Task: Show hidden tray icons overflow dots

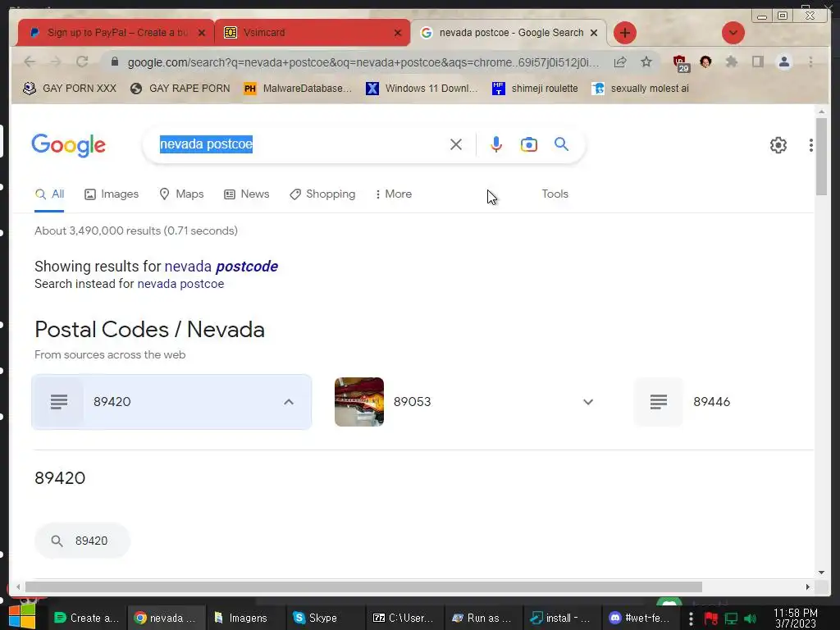Action: (x=691, y=619)
